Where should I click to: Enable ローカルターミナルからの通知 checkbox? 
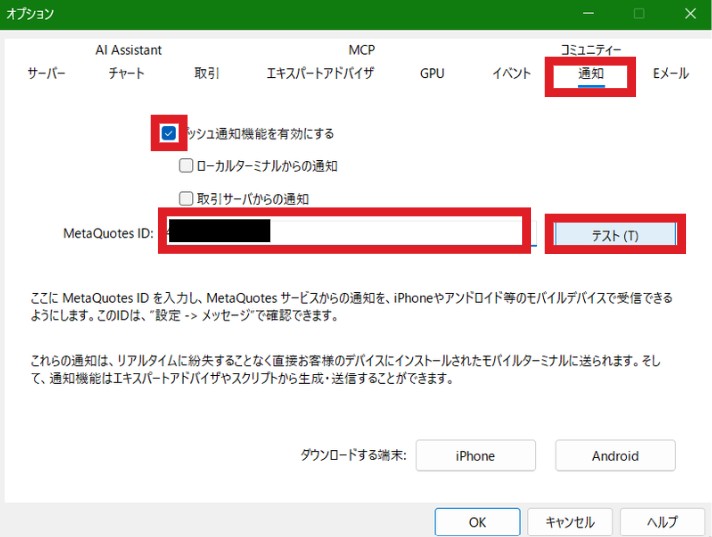point(186,166)
